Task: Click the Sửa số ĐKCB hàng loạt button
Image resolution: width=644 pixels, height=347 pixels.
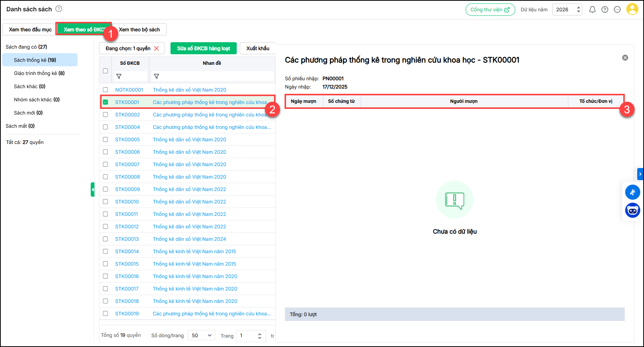Action: [x=204, y=48]
